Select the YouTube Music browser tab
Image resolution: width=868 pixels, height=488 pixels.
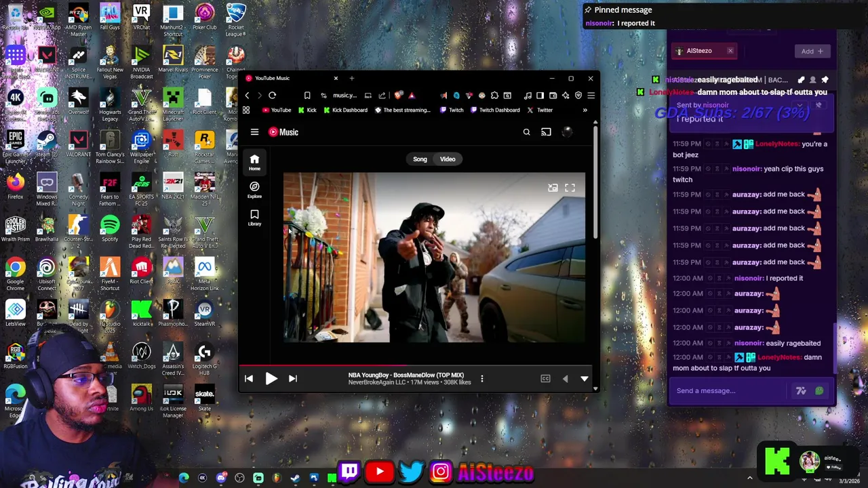coord(292,79)
